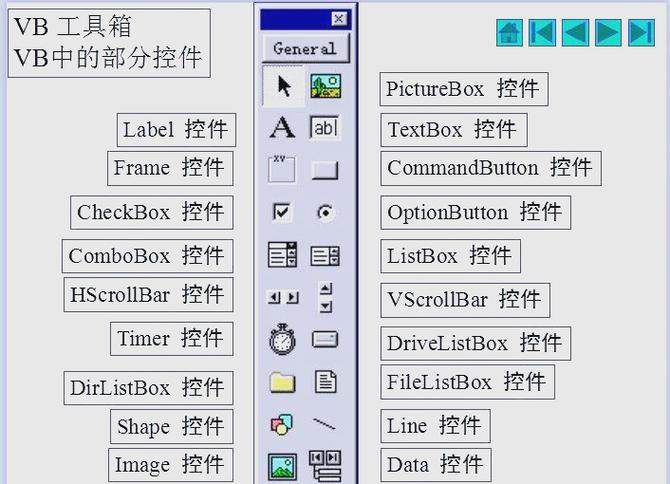670x484 pixels.
Task: Select the DriveListBox tool icon
Action: pyautogui.click(x=325, y=340)
